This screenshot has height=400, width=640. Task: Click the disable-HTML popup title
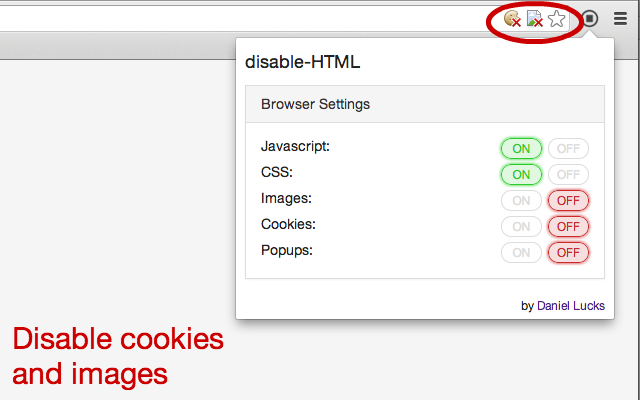pos(302,62)
